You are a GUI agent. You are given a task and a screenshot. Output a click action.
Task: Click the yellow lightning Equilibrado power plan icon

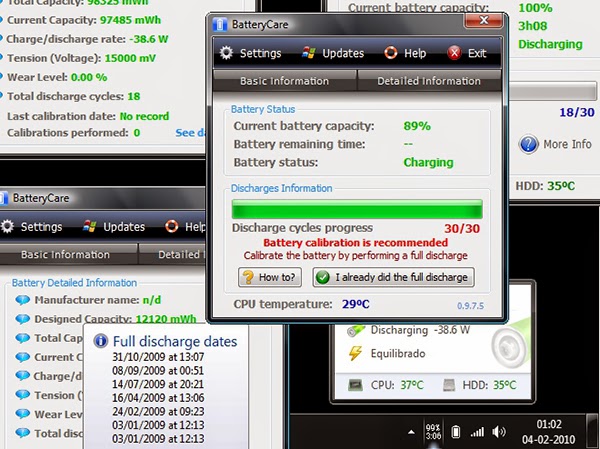click(x=355, y=353)
